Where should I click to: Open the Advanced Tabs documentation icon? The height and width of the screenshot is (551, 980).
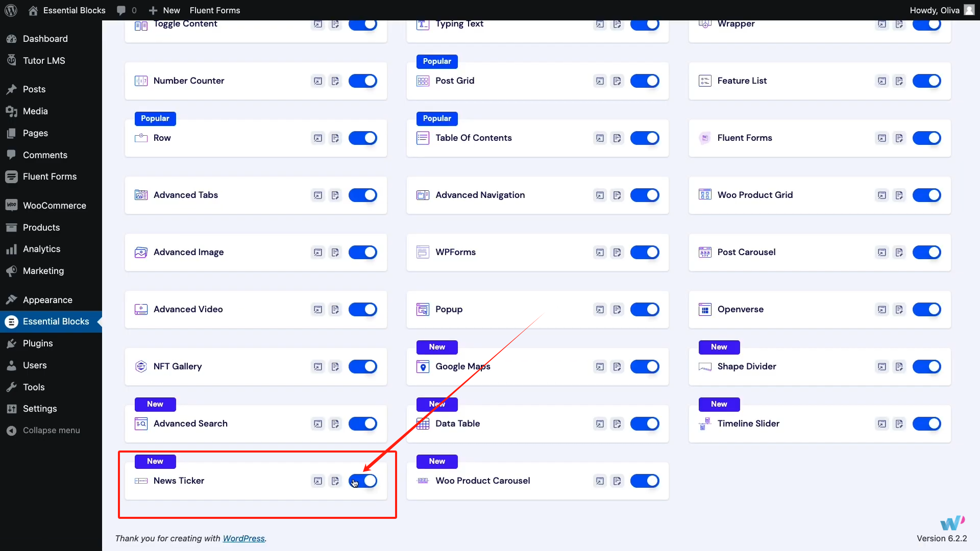click(x=335, y=195)
